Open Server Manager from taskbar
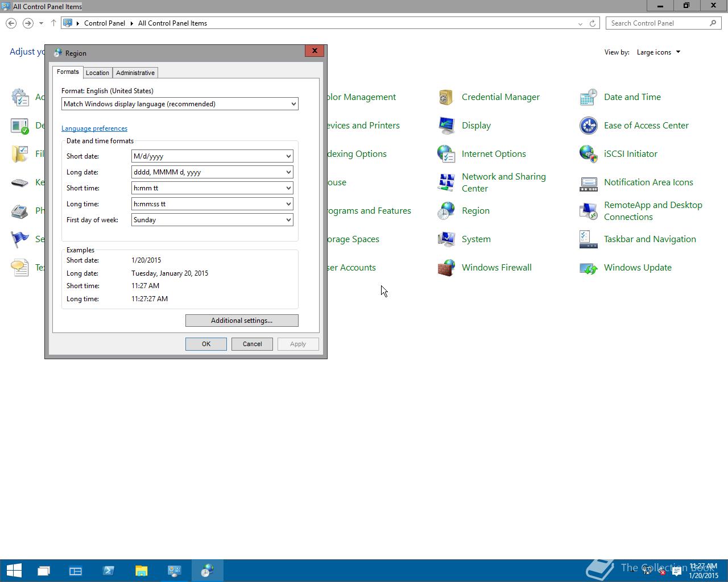728x582 pixels. click(76, 571)
